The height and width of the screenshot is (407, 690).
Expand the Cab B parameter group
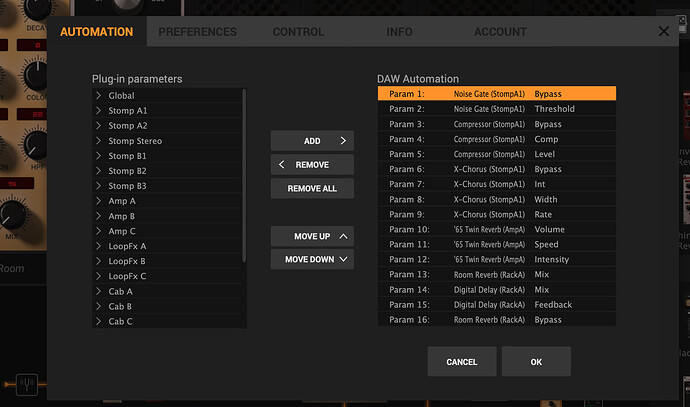(98, 306)
